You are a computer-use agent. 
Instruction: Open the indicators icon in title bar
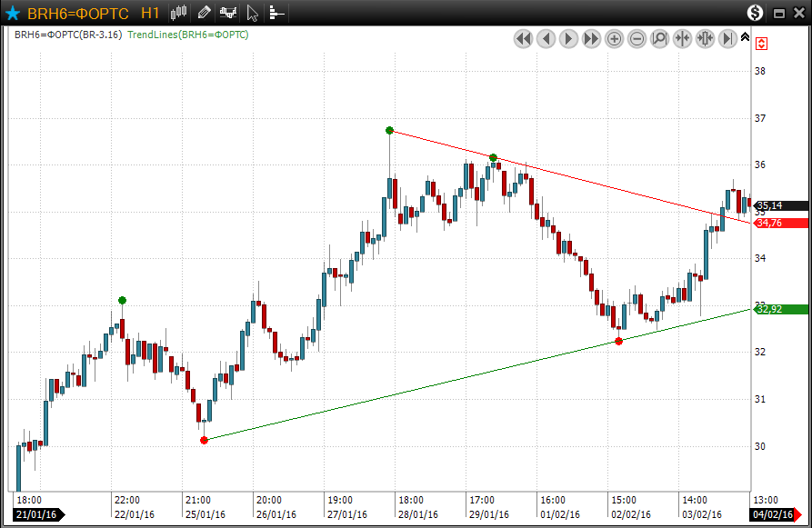click(228, 13)
